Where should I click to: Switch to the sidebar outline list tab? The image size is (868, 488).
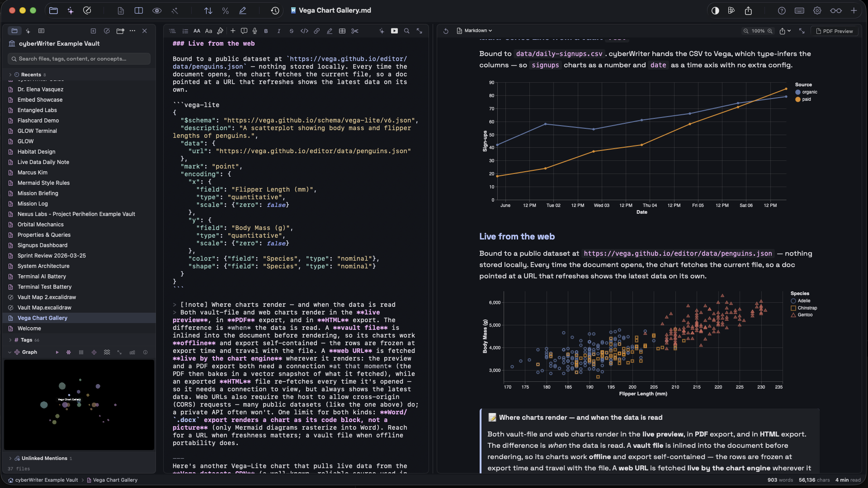(42, 31)
